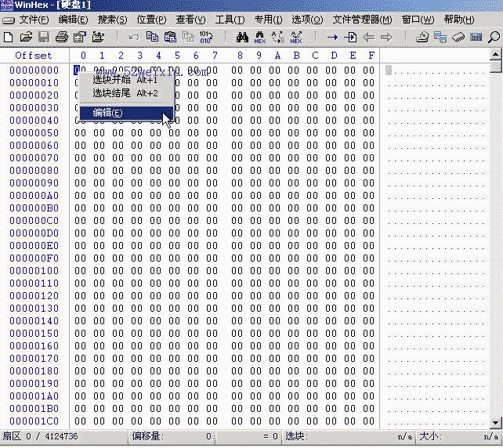Click the hex byte at offset 00000100 column 8
The image size is (503, 448).
pos(237,271)
